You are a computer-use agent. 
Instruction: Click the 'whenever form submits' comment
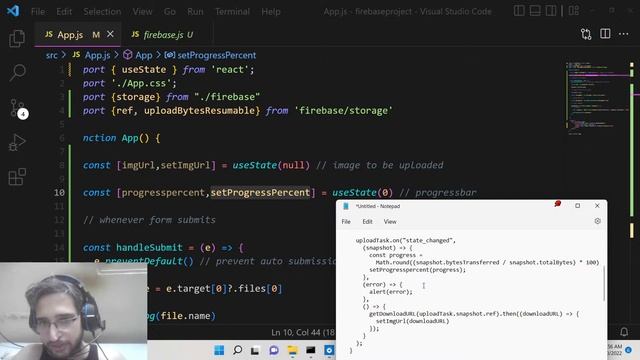point(149,220)
